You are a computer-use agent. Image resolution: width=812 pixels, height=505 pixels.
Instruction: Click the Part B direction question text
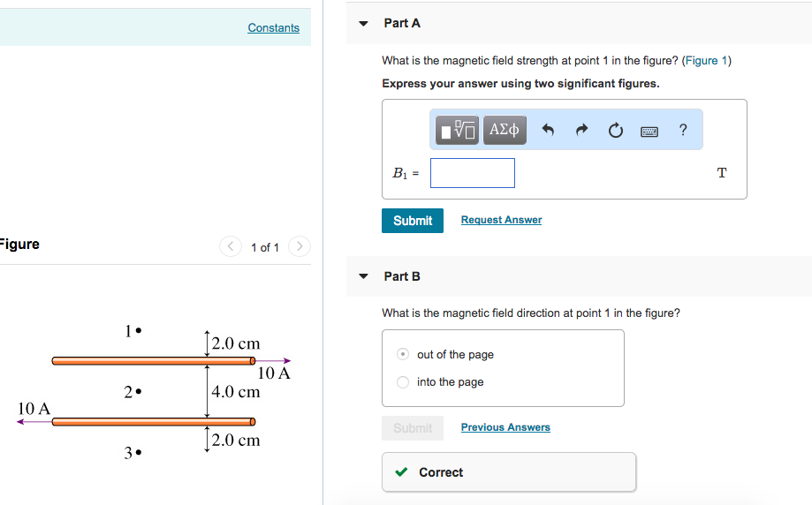(x=531, y=313)
